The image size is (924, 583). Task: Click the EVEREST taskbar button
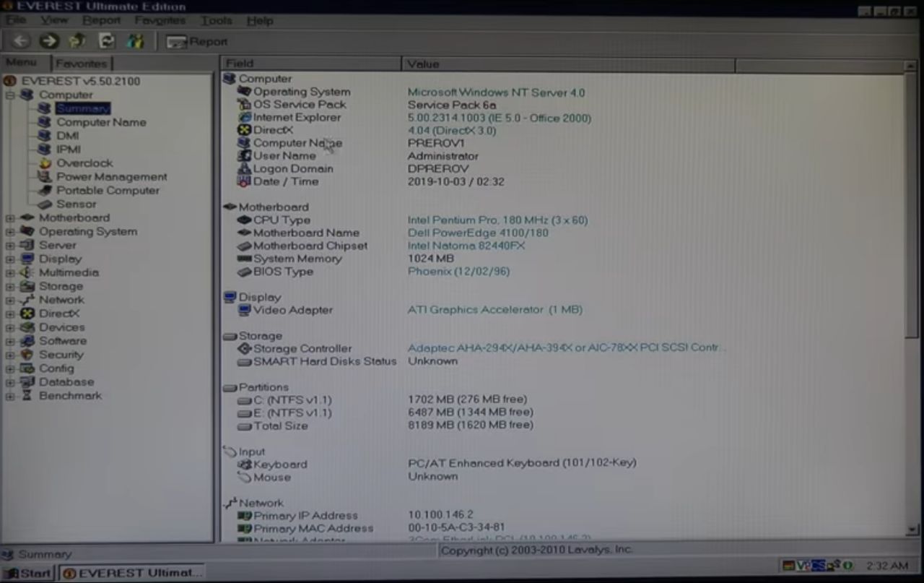131,573
